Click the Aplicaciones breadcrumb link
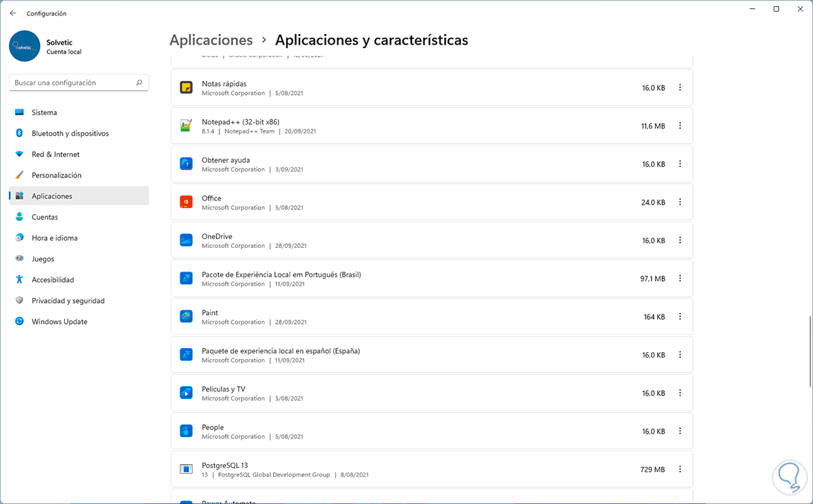 [211, 40]
